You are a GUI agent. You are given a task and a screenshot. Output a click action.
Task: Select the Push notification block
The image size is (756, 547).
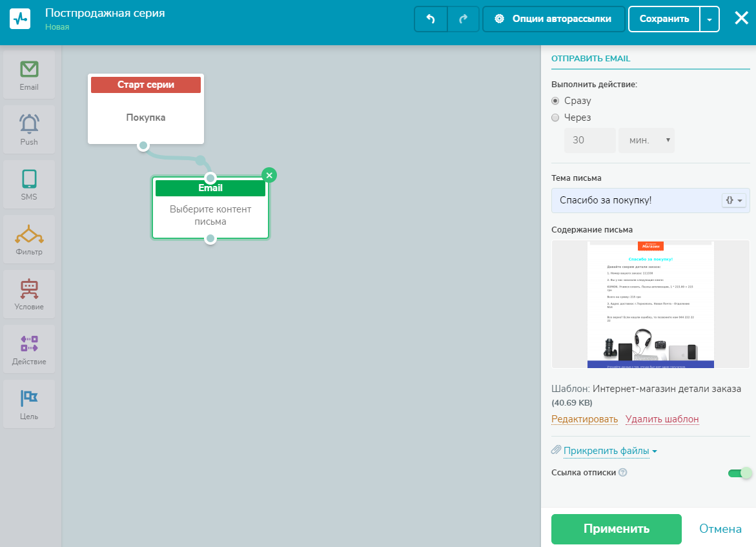coord(29,130)
